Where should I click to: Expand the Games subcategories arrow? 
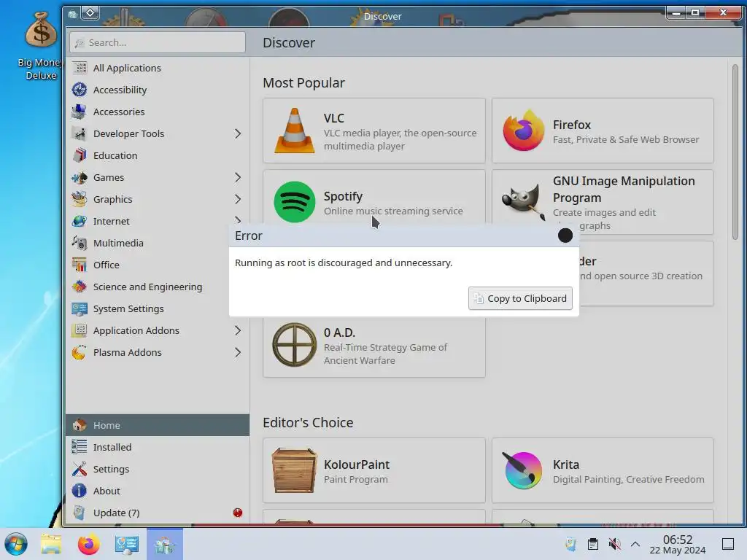238,178
